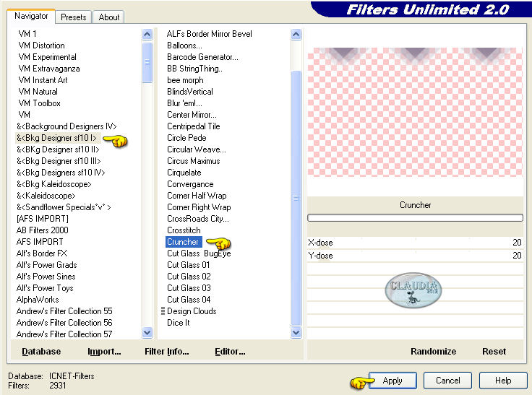
Task: Choose Balloons... filter
Action: (x=184, y=45)
